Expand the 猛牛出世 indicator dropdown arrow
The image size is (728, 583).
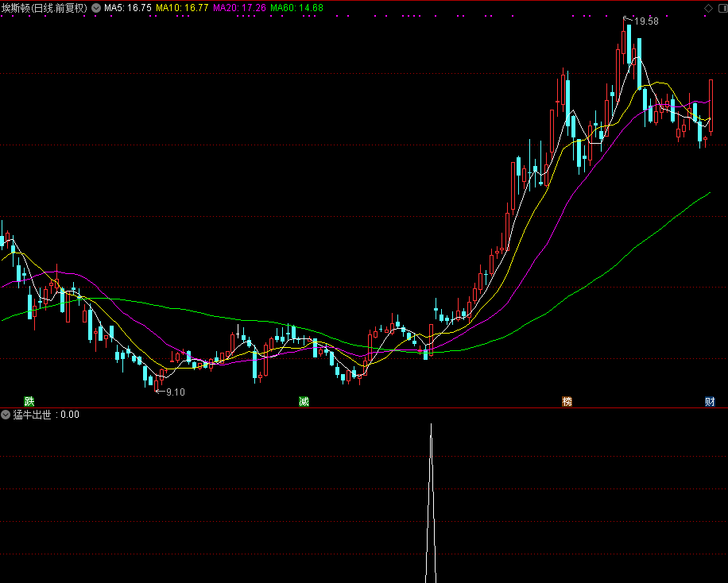6,415
